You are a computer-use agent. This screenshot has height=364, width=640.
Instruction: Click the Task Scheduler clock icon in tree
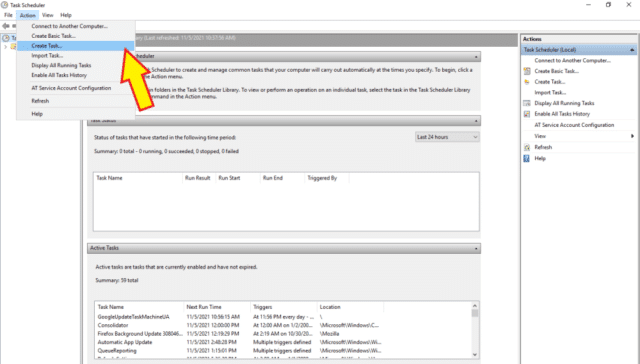click(5, 38)
